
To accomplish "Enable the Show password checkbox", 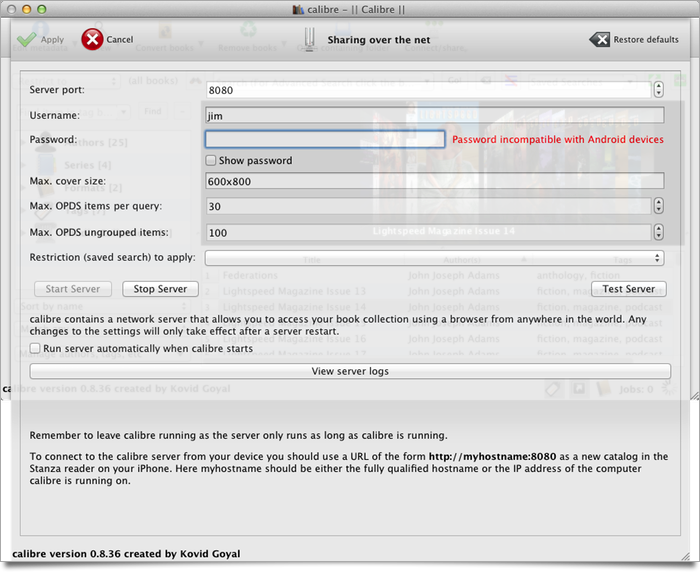I will pos(211,160).
